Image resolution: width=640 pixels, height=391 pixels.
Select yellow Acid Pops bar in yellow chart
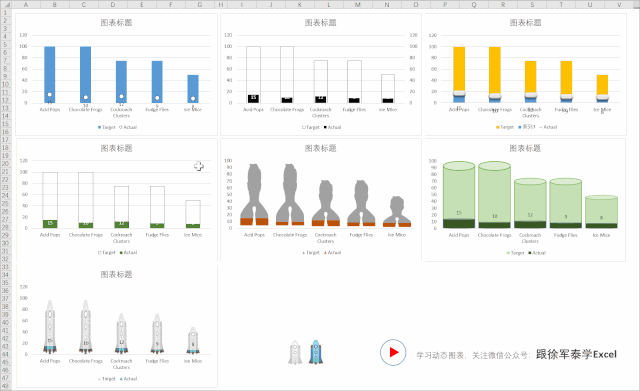coord(459,69)
